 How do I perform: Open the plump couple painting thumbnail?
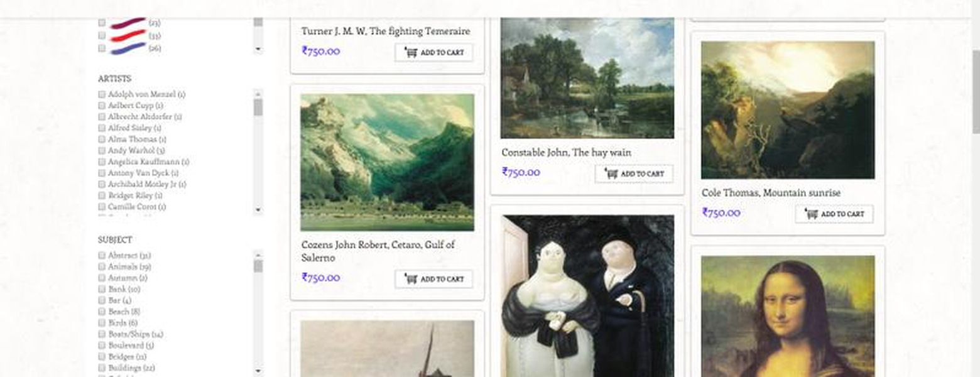click(x=587, y=296)
